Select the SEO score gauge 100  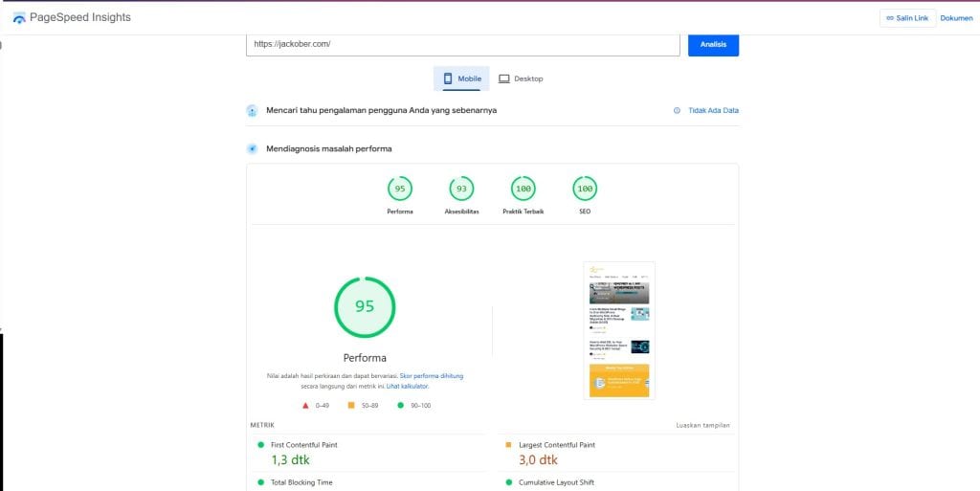tap(585, 189)
